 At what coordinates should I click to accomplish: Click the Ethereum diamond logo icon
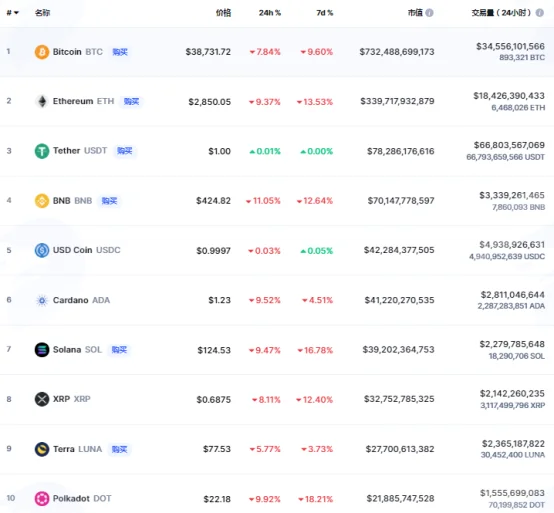pyautogui.click(x=42, y=101)
